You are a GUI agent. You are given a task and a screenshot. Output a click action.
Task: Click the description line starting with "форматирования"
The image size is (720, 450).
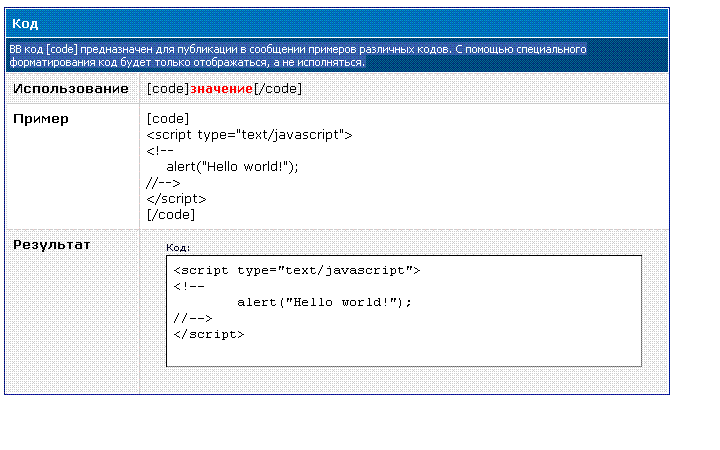pyautogui.click(x=187, y=62)
